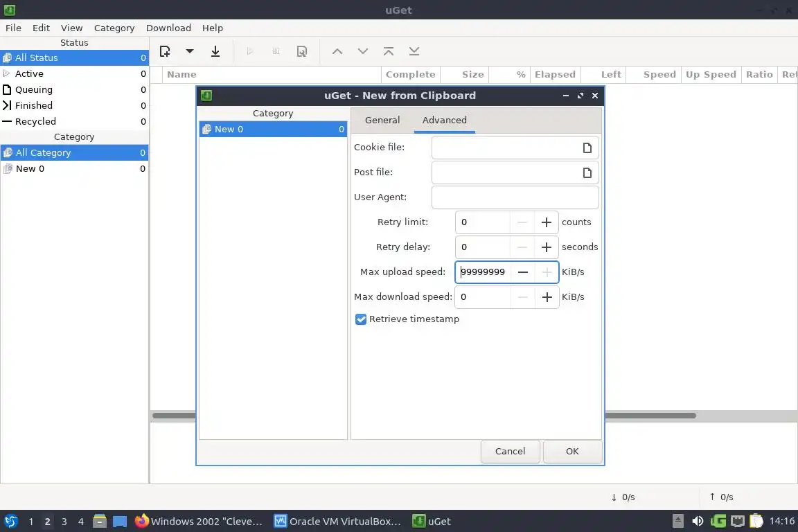798x532 pixels.
Task: Select the Advanced tab
Action: point(444,120)
